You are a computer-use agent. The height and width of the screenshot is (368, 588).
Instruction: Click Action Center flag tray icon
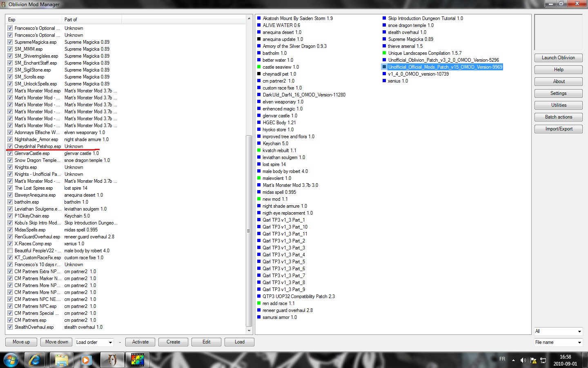(533, 360)
